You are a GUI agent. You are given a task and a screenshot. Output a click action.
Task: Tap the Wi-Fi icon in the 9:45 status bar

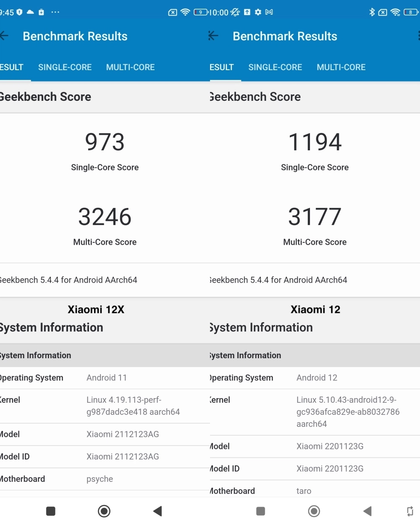pos(185,12)
